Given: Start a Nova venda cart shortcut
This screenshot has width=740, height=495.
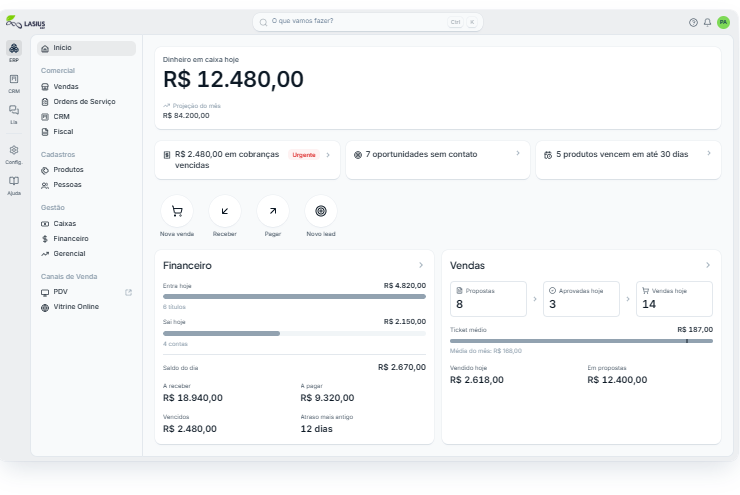Looking at the screenshot, I should click(x=177, y=211).
